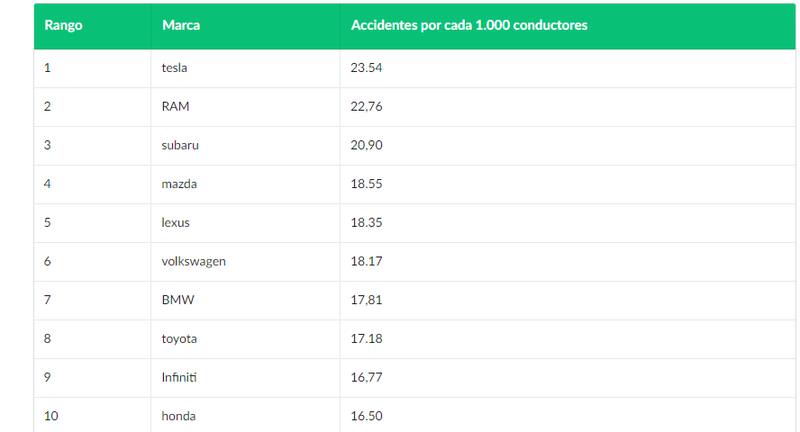Select the honda brand cell
The width and height of the screenshot is (800, 432).
tap(178, 416)
